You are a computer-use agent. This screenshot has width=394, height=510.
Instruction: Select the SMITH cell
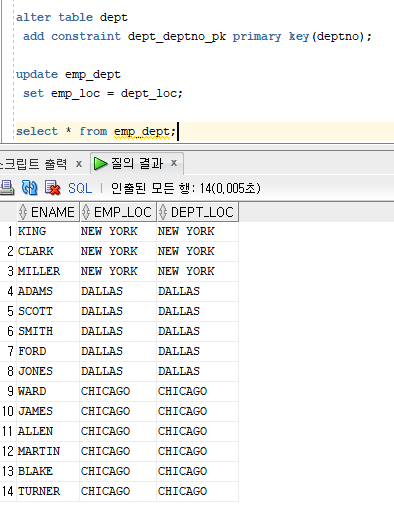48,331
